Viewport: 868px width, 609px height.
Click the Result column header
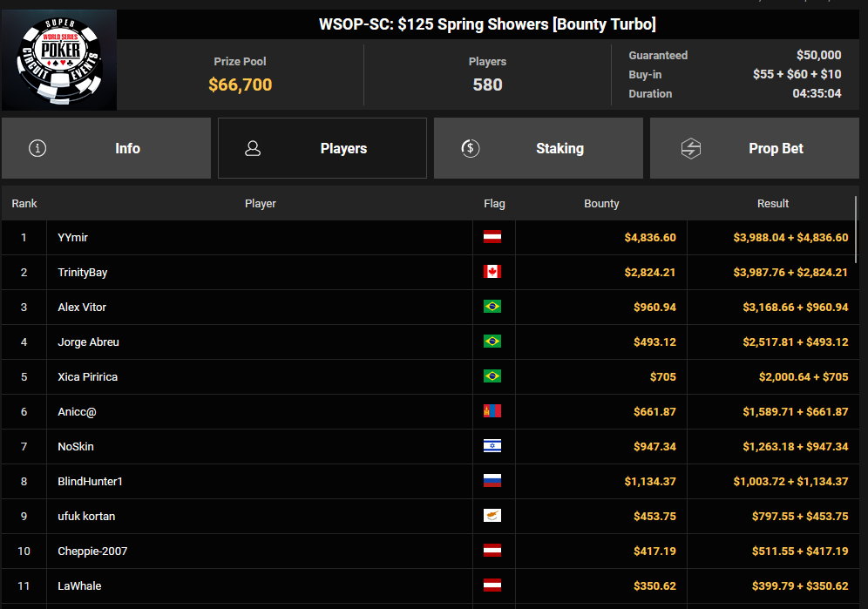coord(772,203)
